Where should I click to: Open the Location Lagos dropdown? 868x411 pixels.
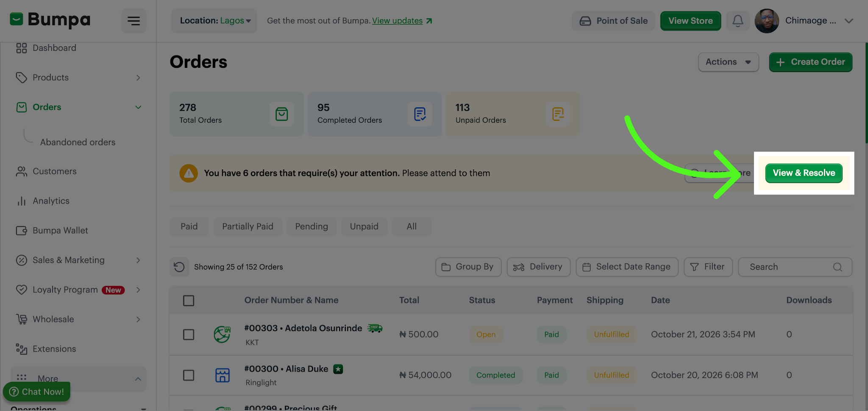pyautogui.click(x=214, y=21)
